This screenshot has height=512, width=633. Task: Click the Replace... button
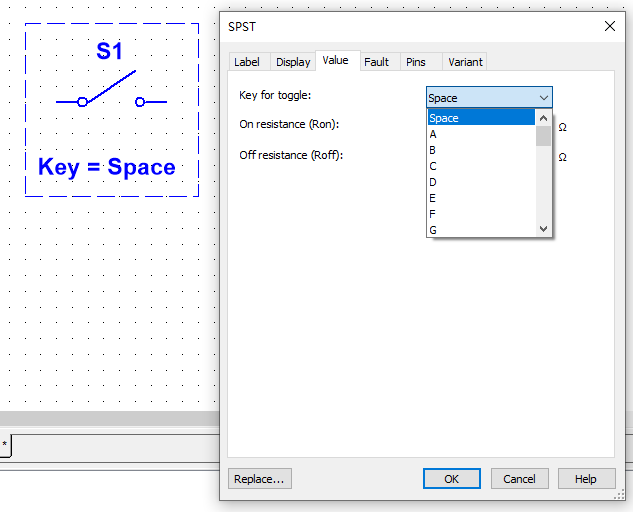pos(260,478)
